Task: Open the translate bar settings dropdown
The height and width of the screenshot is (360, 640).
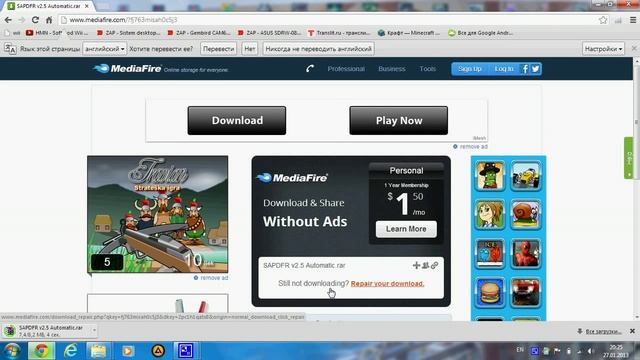Action: pos(603,49)
